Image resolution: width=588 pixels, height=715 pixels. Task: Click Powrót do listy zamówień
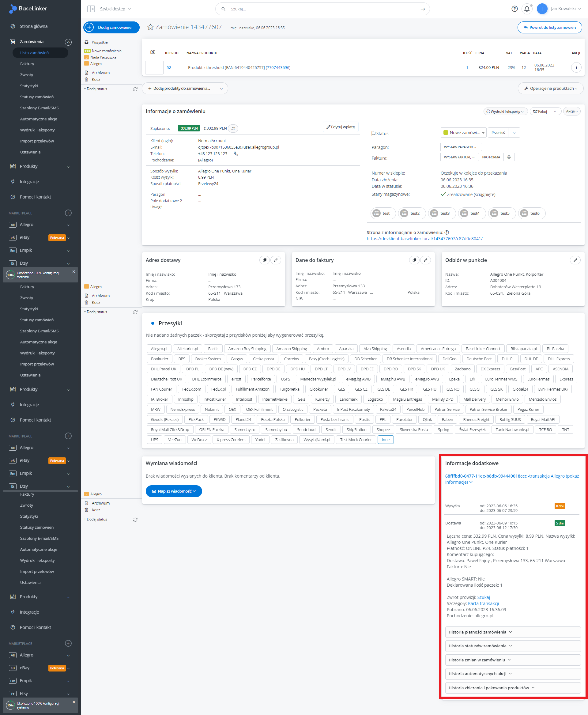(x=549, y=28)
